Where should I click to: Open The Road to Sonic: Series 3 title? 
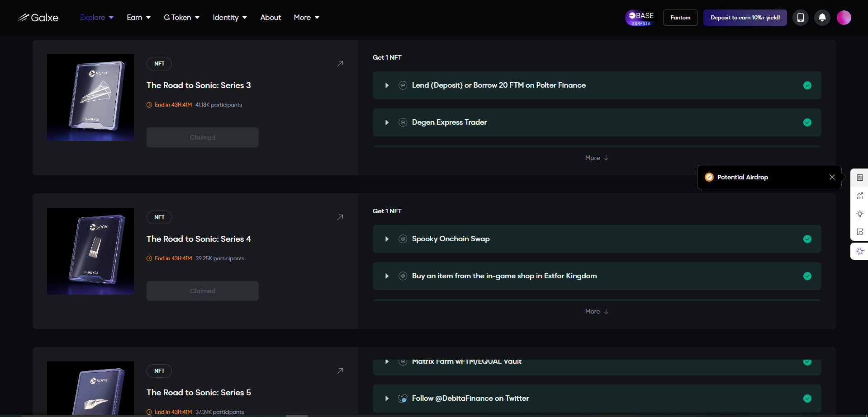199,85
